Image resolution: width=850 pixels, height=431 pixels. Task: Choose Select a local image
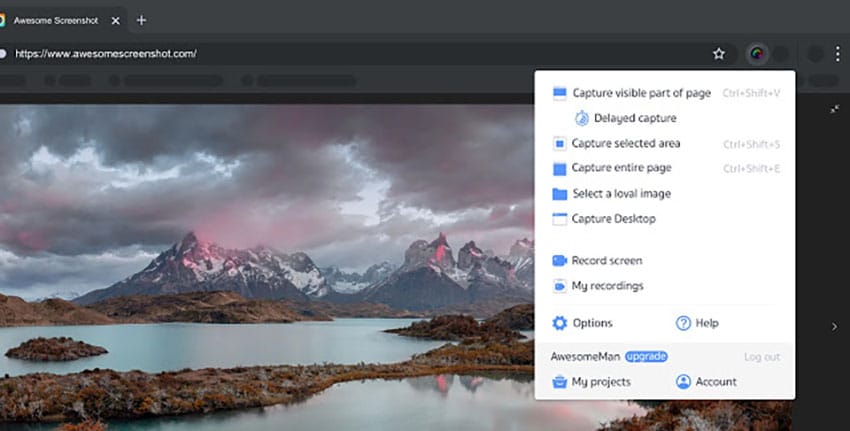(x=611, y=194)
